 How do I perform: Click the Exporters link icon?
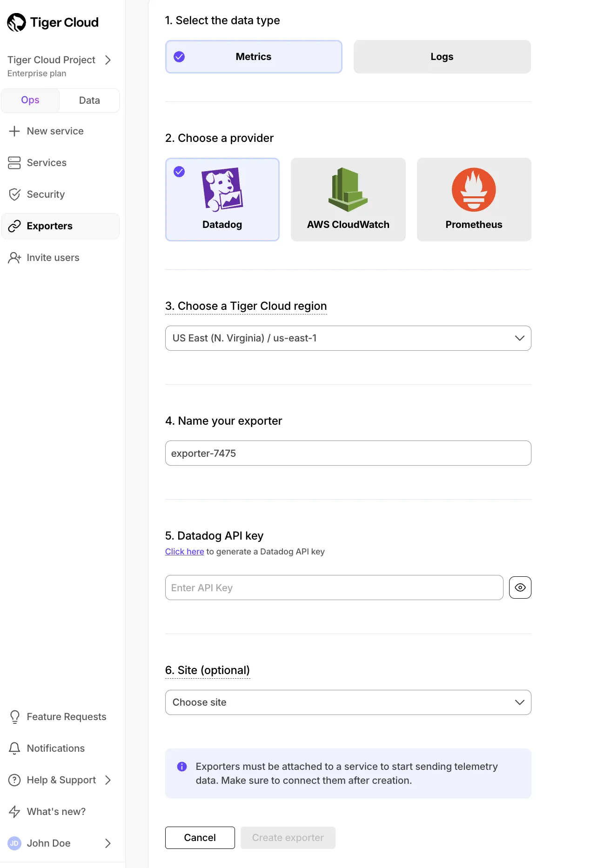pos(14,226)
